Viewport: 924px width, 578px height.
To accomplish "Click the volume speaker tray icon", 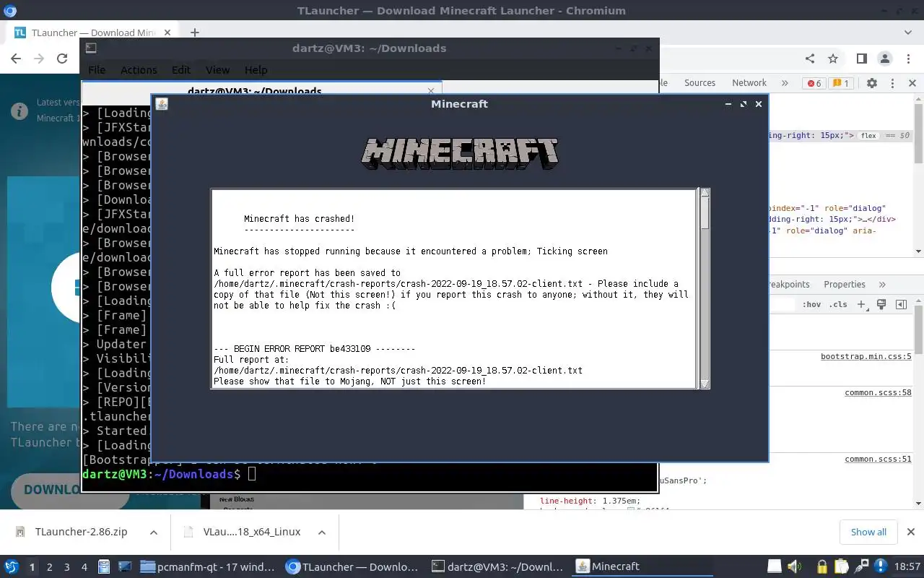I will 795,566.
